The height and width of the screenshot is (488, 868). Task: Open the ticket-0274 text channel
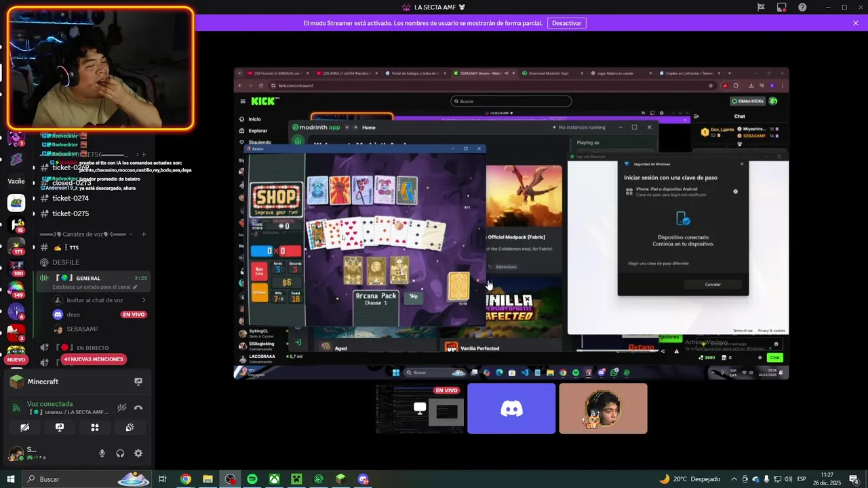71,199
